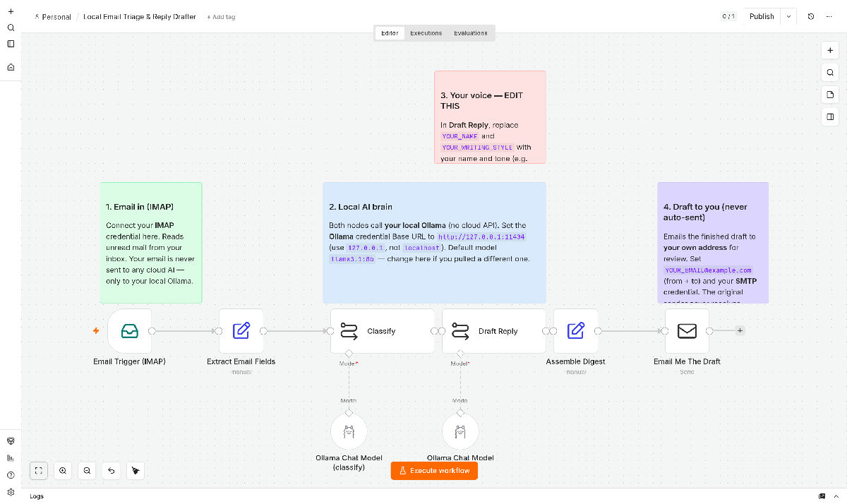Expand the Publish dropdown arrow
Screen dimensions: 847x504
point(788,16)
